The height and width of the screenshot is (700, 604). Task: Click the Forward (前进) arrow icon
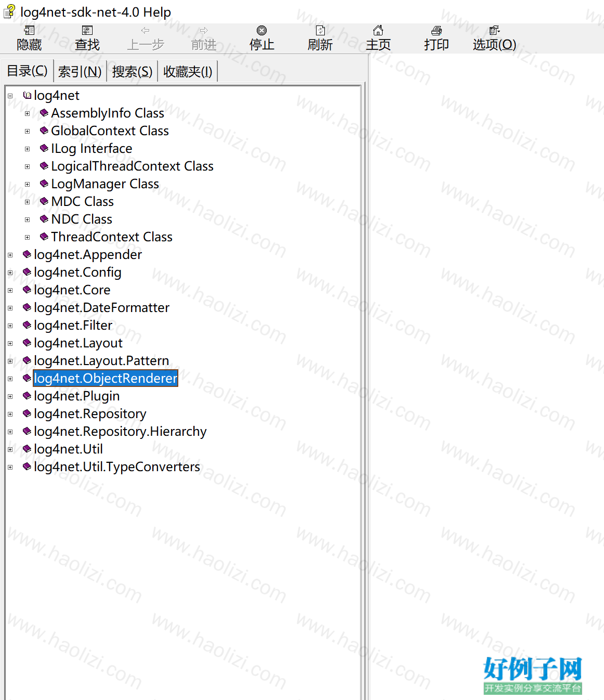204,31
